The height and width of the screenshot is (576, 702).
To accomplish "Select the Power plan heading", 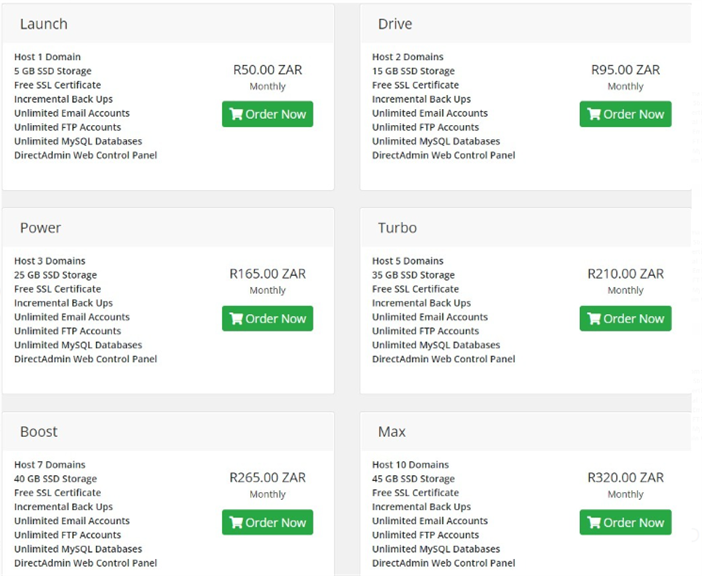I will [40, 228].
